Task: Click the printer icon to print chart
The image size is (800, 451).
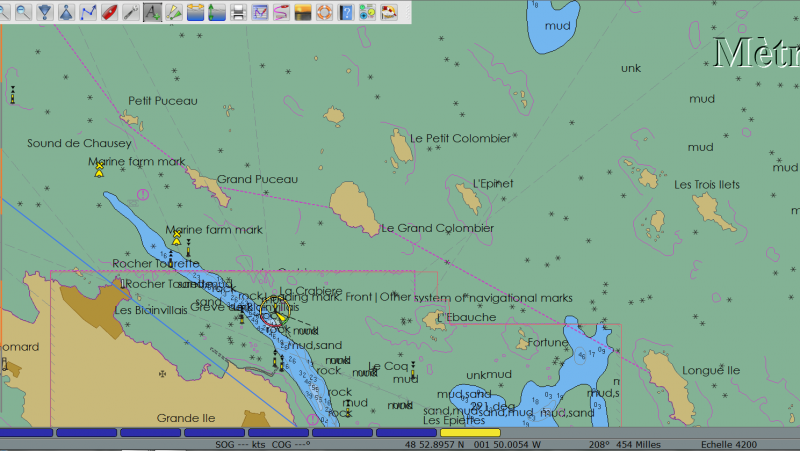Action: (x=238, y=13)
